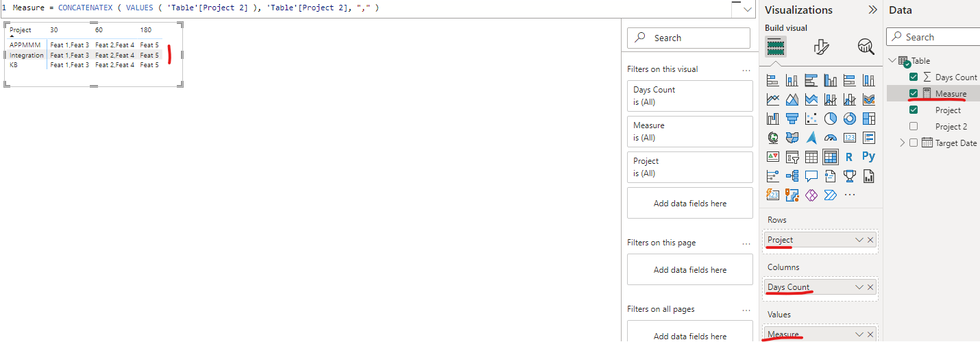Select the funnel chart visual
The image size is (980, 342).
click(792, 119)
